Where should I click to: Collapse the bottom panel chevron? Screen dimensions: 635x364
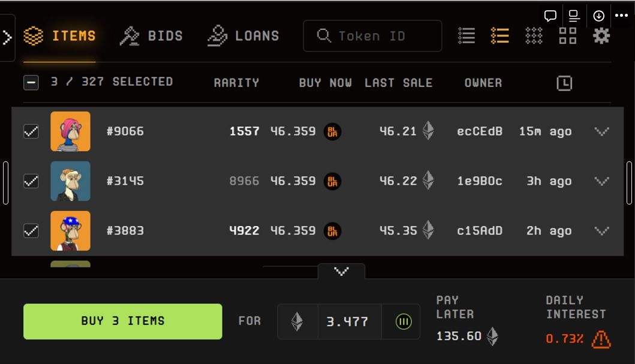click(x=341, y=272)
